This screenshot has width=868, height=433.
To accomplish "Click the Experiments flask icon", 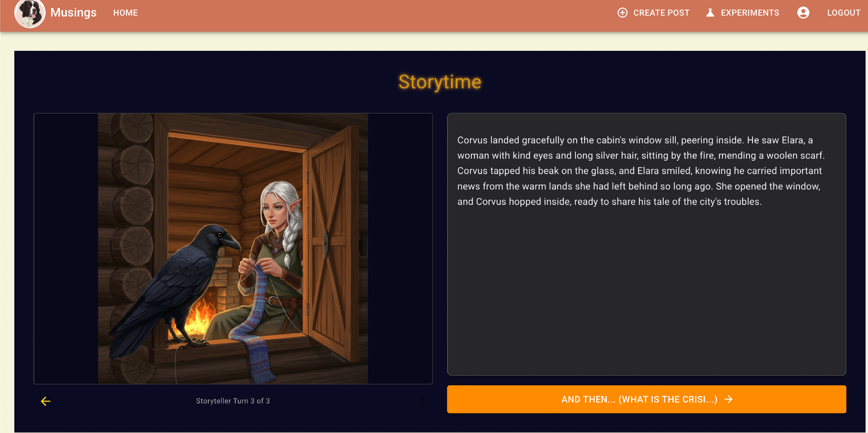I will tap(710, 13).
